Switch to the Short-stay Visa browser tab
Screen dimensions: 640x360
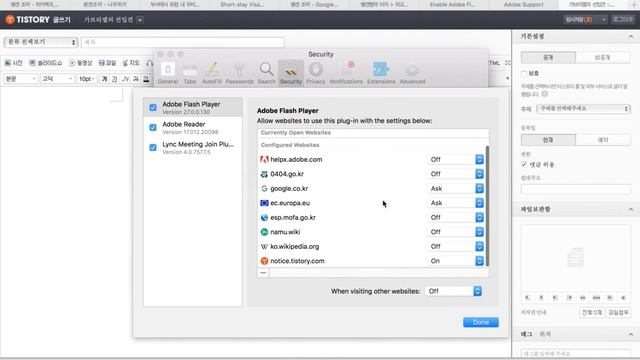(x=242, y=4)
